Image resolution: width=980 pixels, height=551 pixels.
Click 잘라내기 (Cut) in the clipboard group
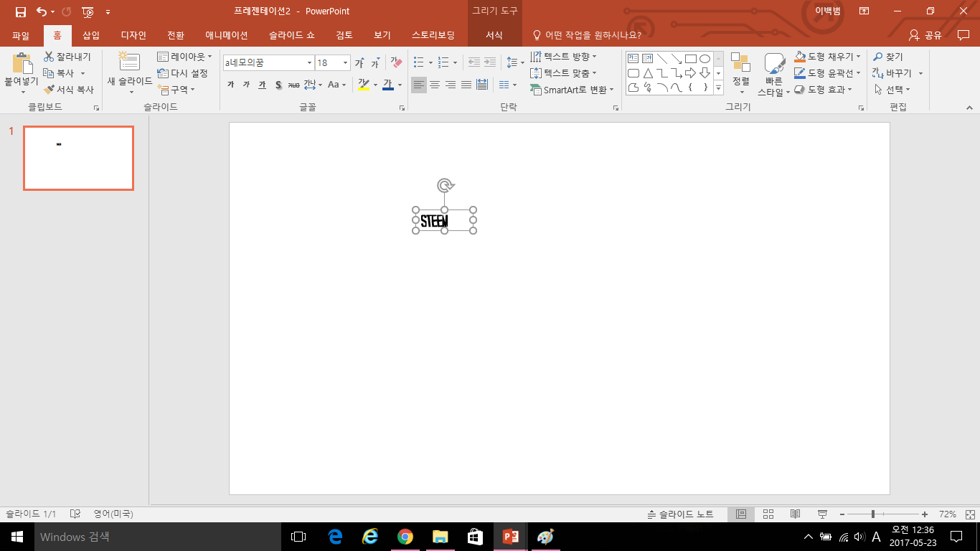click(x=67, y=57)
